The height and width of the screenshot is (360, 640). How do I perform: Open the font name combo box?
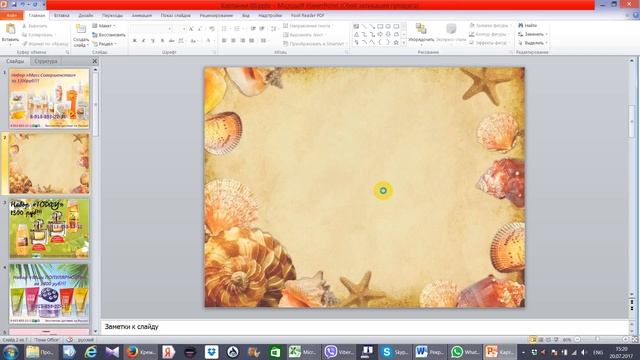point(151,29)
